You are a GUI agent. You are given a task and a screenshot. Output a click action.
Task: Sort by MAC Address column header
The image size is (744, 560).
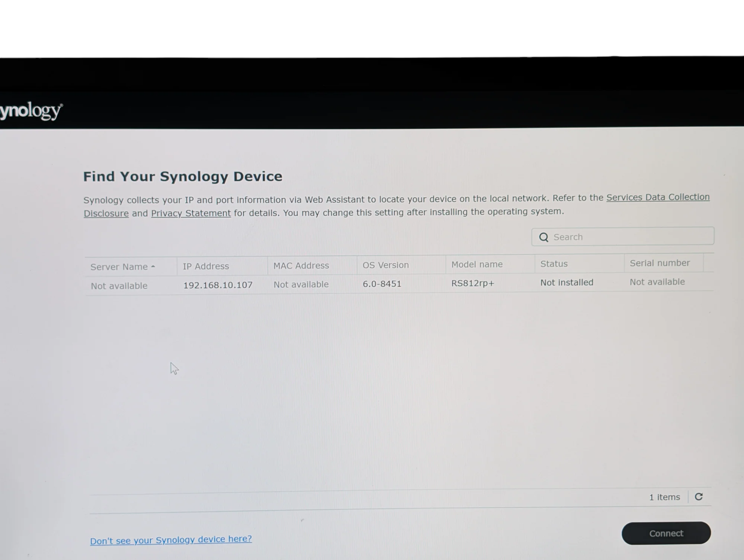click(312, 265)
